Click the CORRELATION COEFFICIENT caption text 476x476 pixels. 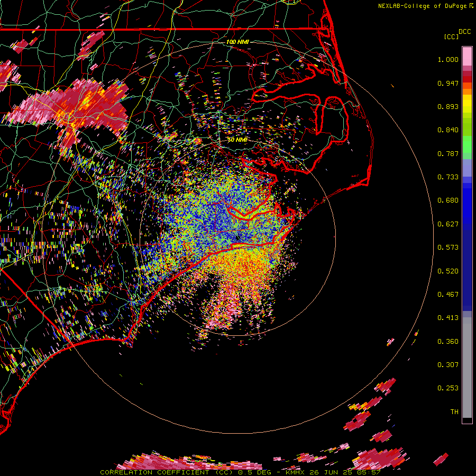coord(154,472)
